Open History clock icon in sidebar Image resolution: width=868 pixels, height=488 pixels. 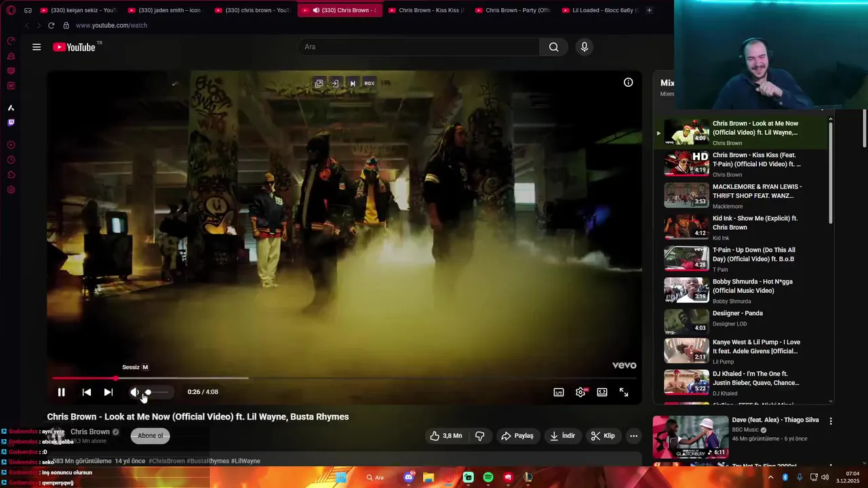coord(11,160)
